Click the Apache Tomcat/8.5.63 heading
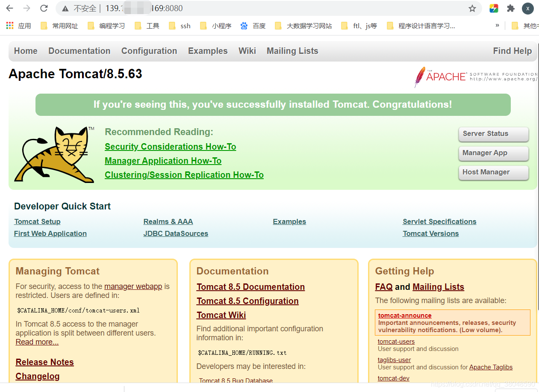 tap(75, 74)
